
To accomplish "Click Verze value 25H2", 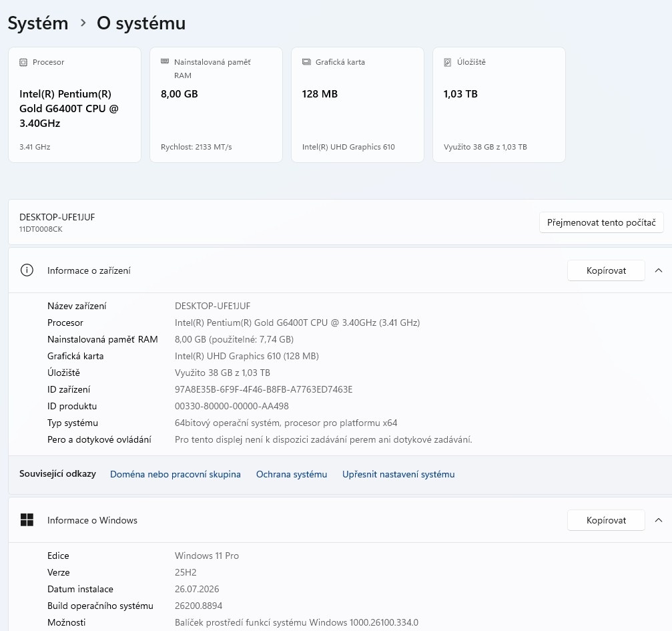I will (x=185, y=572).
